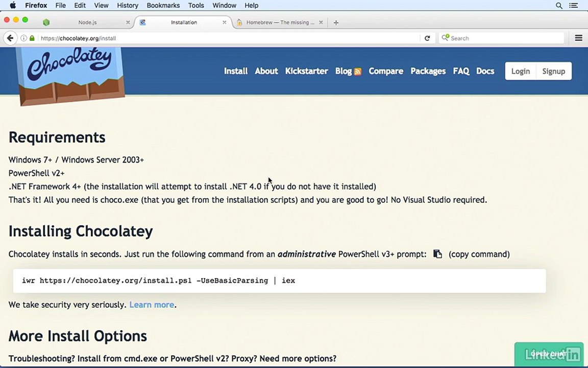Click the Blog RSS feed icon
The image size is (588, 368).
[357, 72]
